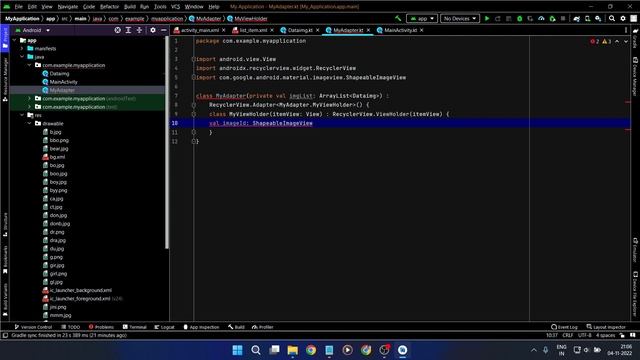Open the Android view selector dropdown
The height and width of the screenshot is (360, 640).
(33, 30)
